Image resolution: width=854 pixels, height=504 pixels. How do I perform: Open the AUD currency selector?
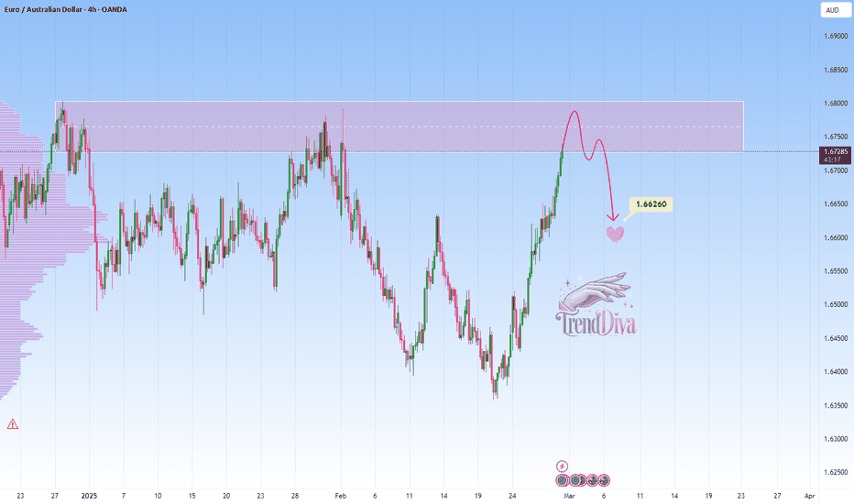point(835,10)
